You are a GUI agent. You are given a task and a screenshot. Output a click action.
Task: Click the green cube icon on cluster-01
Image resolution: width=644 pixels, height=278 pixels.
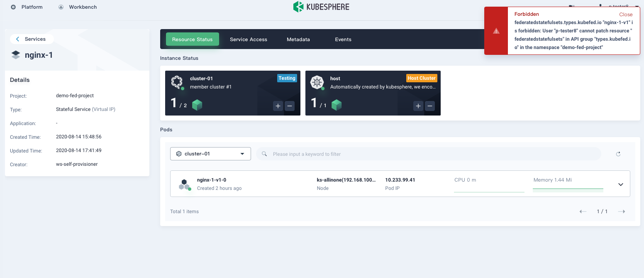(x=197, y=105)
